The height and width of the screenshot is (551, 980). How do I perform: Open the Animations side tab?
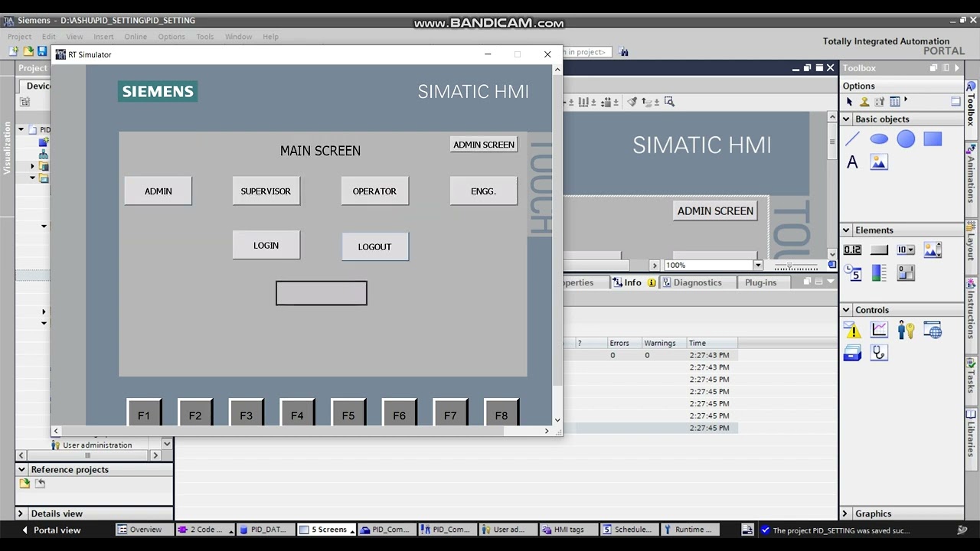(x=971, y=175)
